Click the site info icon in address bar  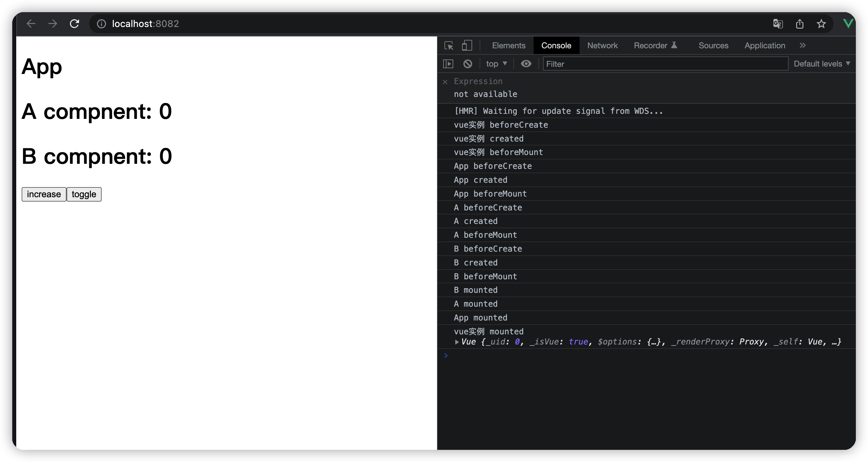tap(101, 24)
